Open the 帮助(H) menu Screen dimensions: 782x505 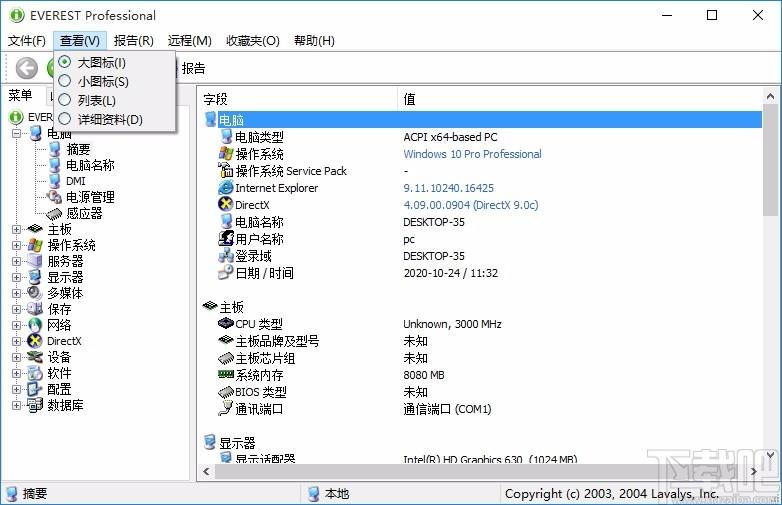pos(314,40)
